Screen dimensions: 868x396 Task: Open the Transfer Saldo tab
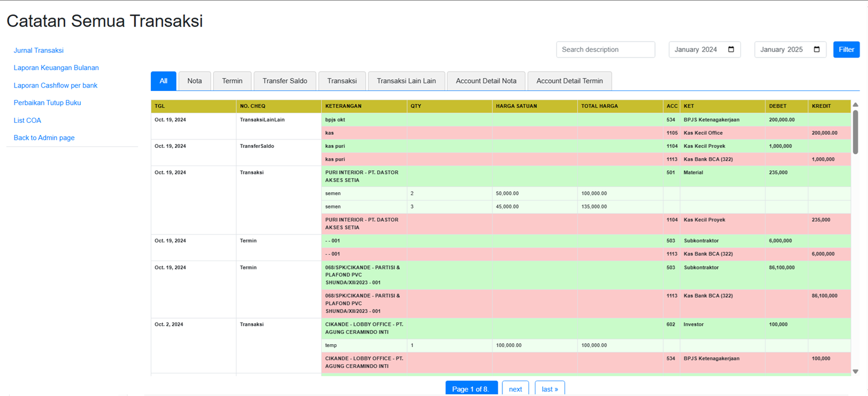pos(285,81)
